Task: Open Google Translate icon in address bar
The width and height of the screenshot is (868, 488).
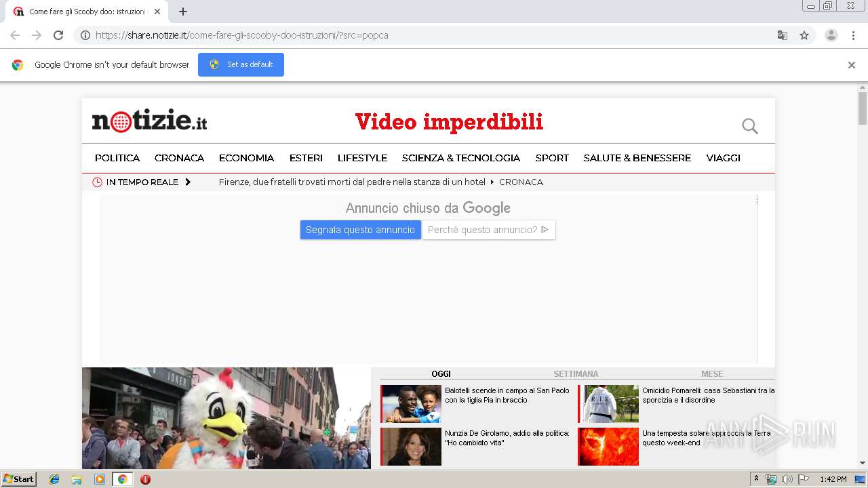Action: coord(782,35)
